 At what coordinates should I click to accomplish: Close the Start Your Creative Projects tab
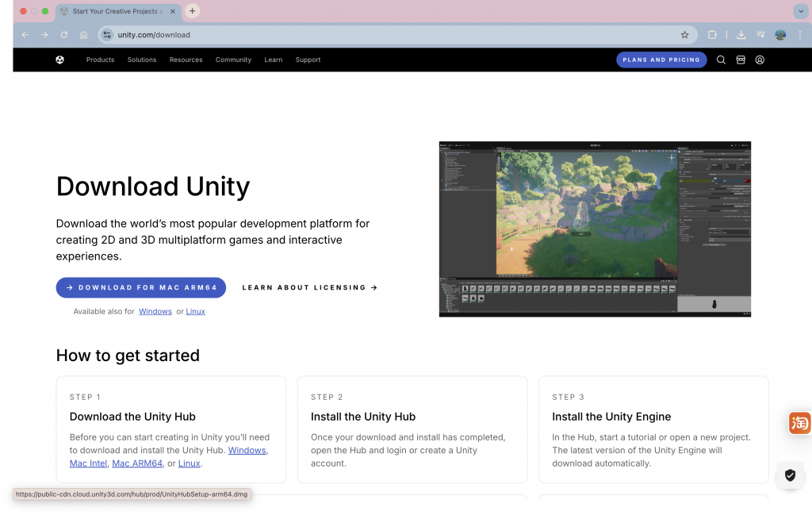(173, 11)
